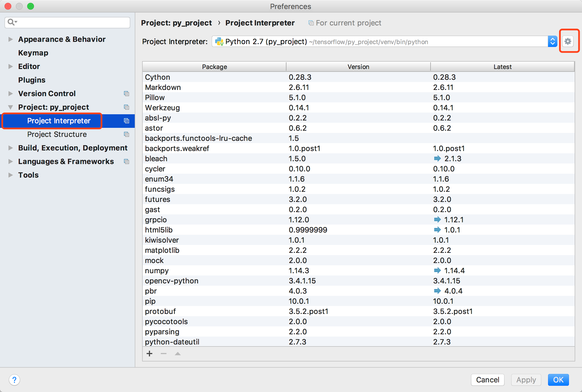Expand Appearance & Behavior section

click(x=10, y=39)
